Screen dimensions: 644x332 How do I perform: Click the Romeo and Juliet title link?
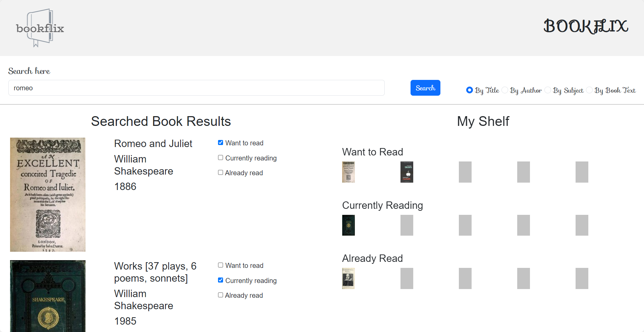(x=153, y=144)
